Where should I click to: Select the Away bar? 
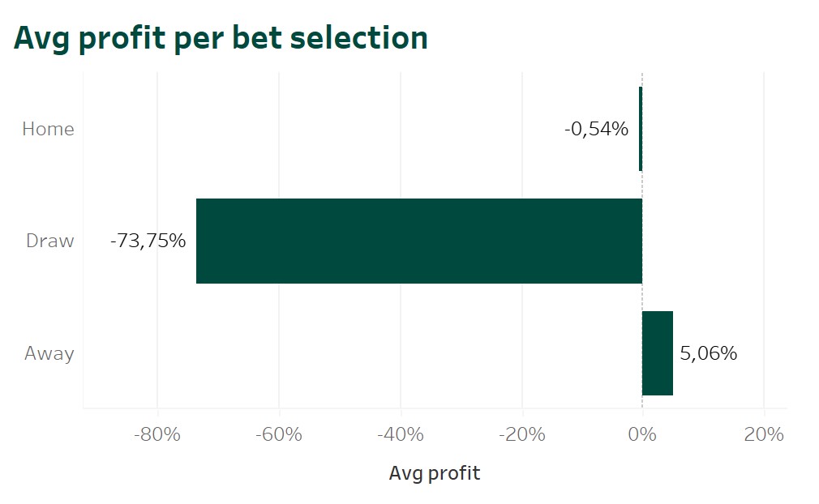(x=658, y=353)
